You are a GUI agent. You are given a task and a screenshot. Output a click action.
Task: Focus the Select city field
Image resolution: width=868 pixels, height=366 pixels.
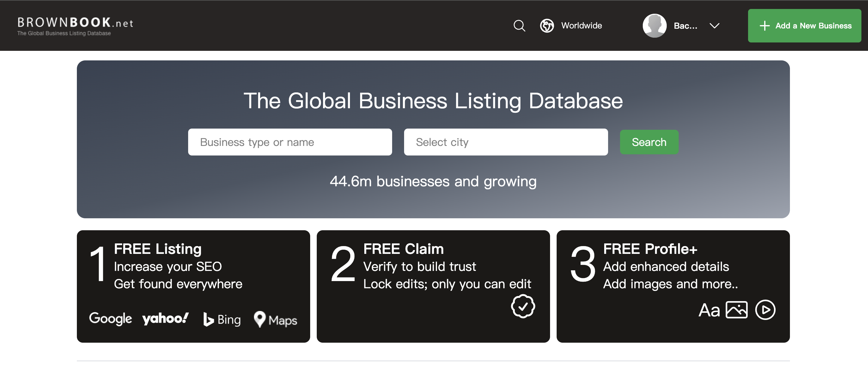506,142
